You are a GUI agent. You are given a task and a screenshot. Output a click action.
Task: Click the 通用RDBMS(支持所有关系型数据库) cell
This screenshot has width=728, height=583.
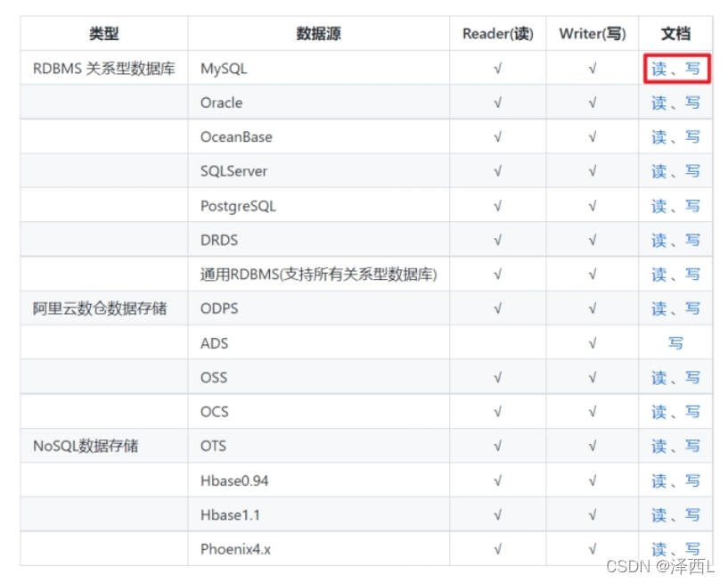click(318, 275)
